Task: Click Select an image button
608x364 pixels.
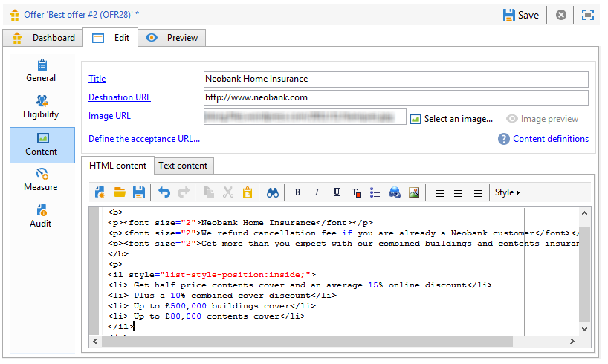Action: pyautogui.click(x=451, y=119)
